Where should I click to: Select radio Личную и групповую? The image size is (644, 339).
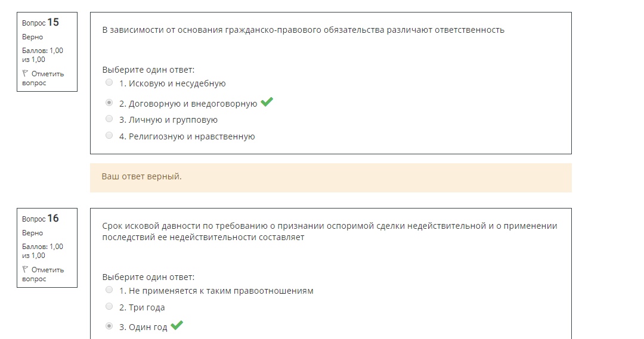[x=109, y=119]
